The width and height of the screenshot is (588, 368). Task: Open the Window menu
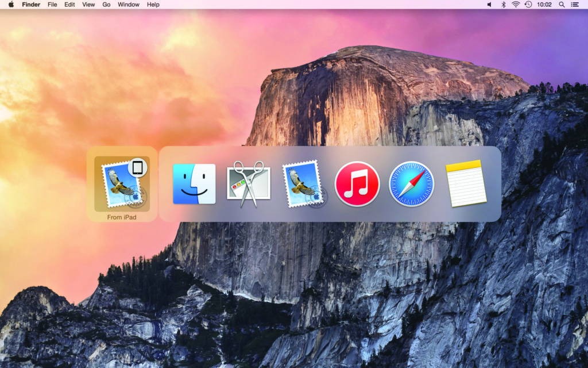pyautogui.click(x=129, y=5)
